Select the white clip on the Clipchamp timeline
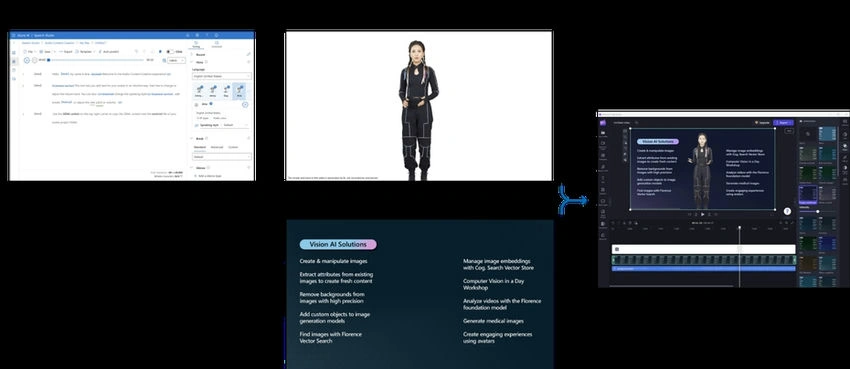This screenshot has width=850, height=369. click(704, 249)
